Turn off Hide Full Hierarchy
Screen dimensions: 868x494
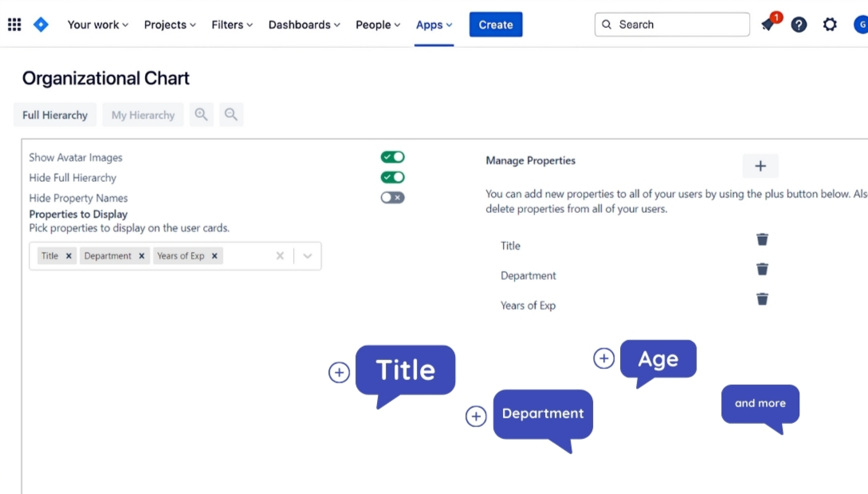coord(391,177)
